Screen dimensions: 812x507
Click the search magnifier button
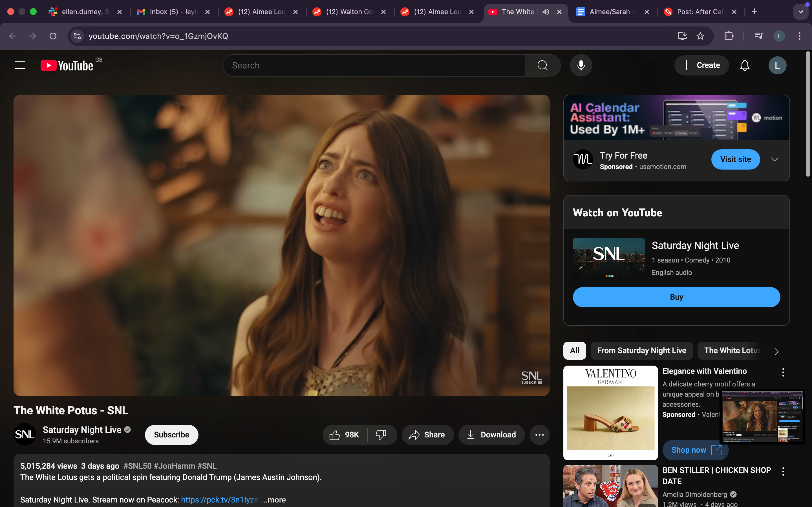[542, 65]
